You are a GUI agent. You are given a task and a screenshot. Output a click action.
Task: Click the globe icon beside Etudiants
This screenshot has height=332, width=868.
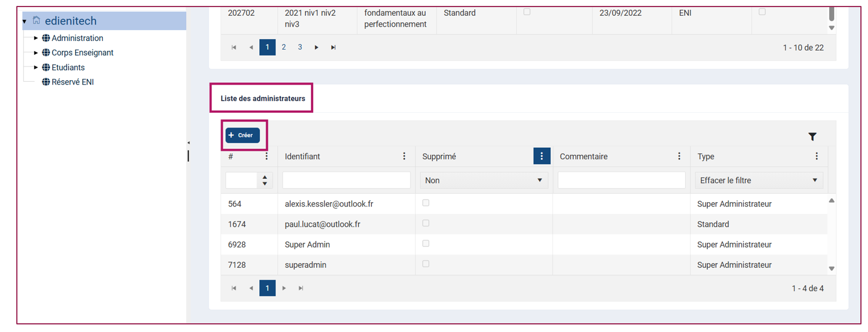pyautogui.click(x=46, y=68)
